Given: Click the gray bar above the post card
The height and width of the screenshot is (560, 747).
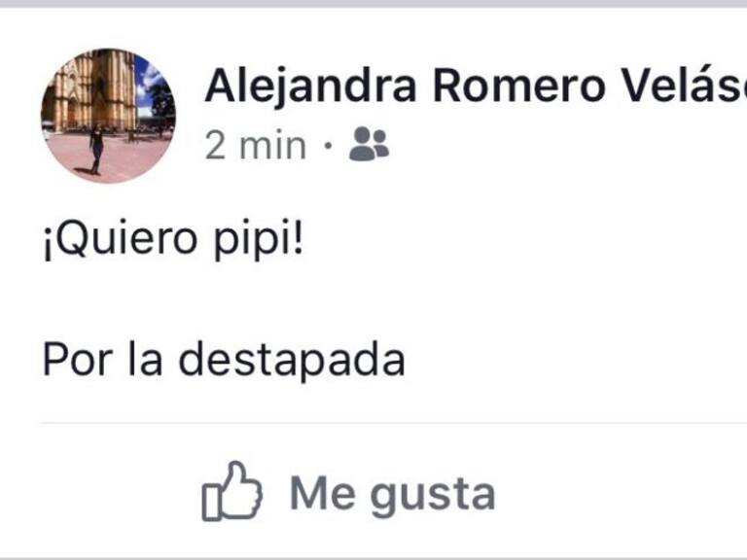Looking at the screenshot, I should pos(373,4).
